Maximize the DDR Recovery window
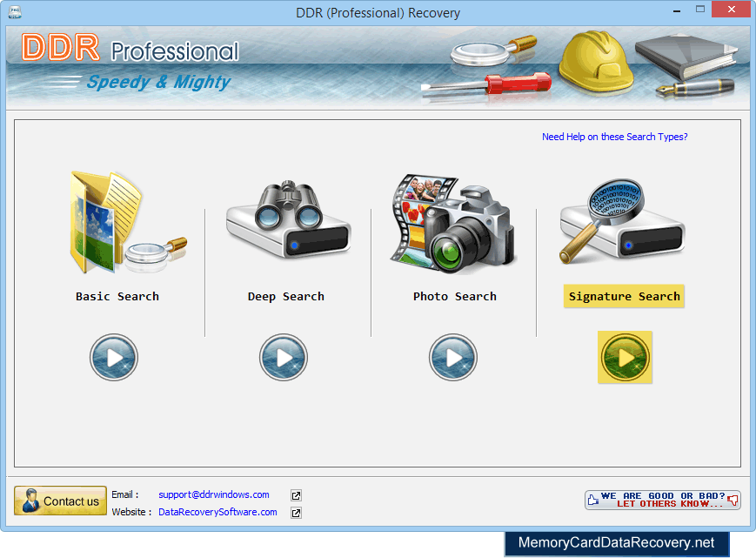Screen dimensions: 756x558 click(x=700, y=10)
